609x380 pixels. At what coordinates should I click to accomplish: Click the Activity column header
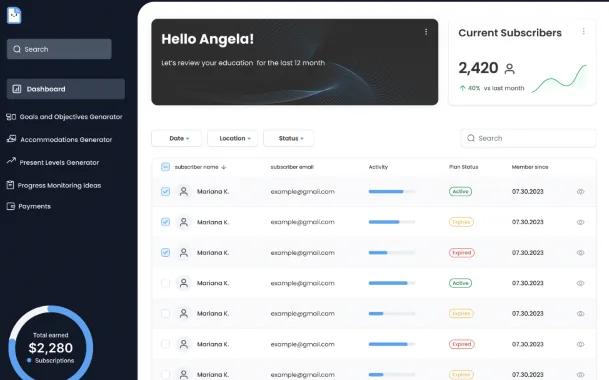[378, 167]
